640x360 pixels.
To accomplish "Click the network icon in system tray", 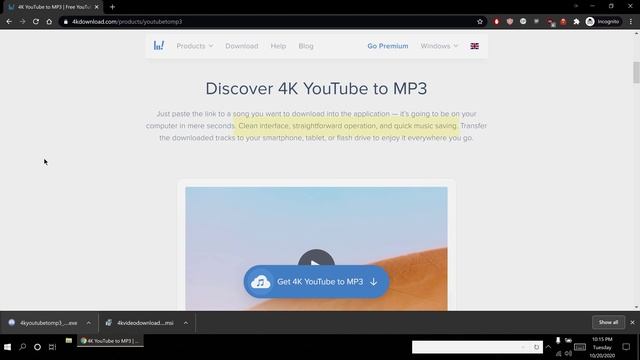I will pyautogui.click(x=559, y=353).
